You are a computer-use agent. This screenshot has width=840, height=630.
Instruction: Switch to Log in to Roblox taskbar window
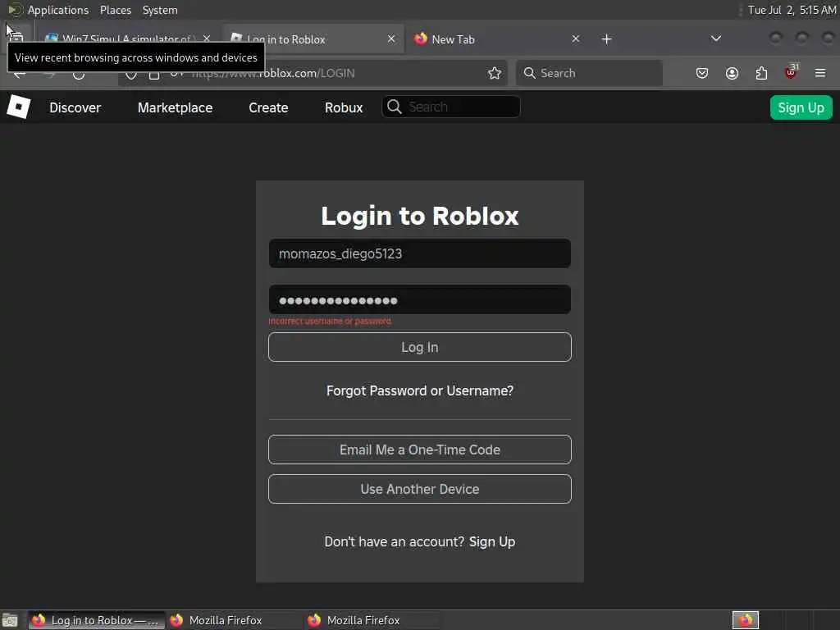coord(97,620)
